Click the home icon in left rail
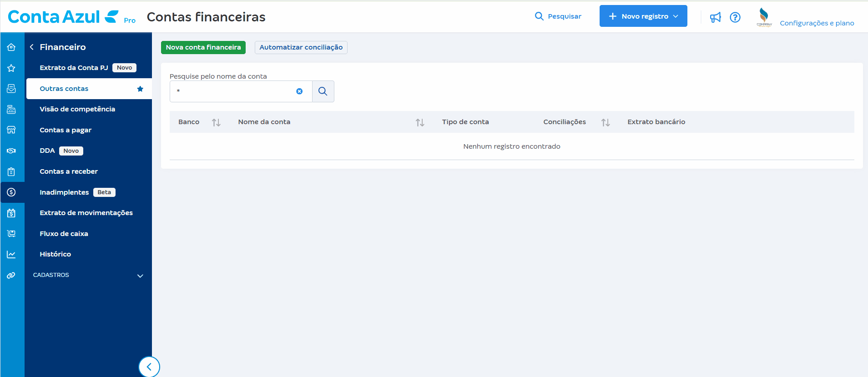 [x=11, y=47]
